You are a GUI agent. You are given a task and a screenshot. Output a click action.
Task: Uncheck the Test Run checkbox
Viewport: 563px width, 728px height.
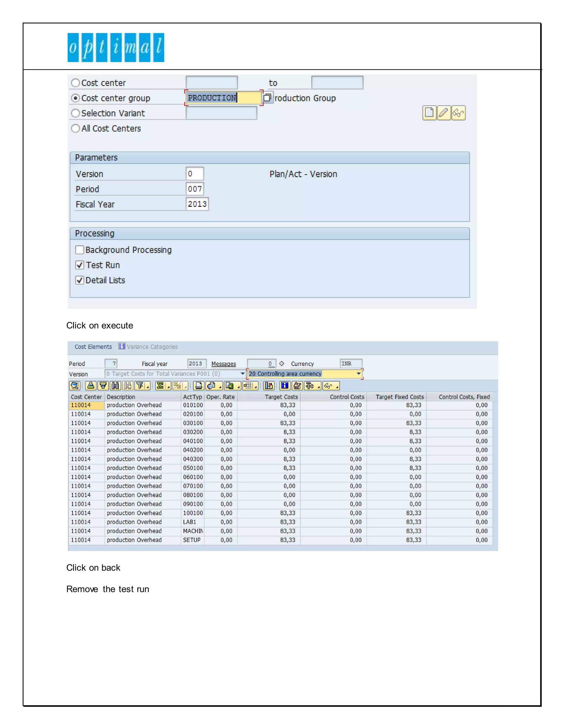[80, 265]
